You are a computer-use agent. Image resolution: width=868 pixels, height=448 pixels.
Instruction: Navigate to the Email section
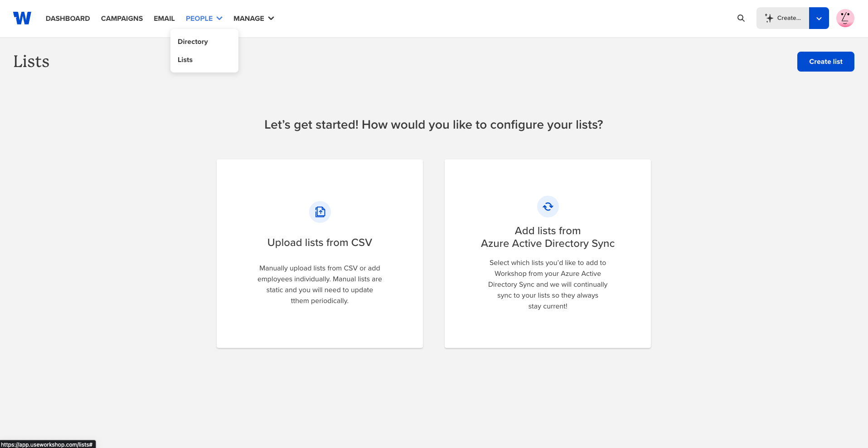click(x=164, y=18)
